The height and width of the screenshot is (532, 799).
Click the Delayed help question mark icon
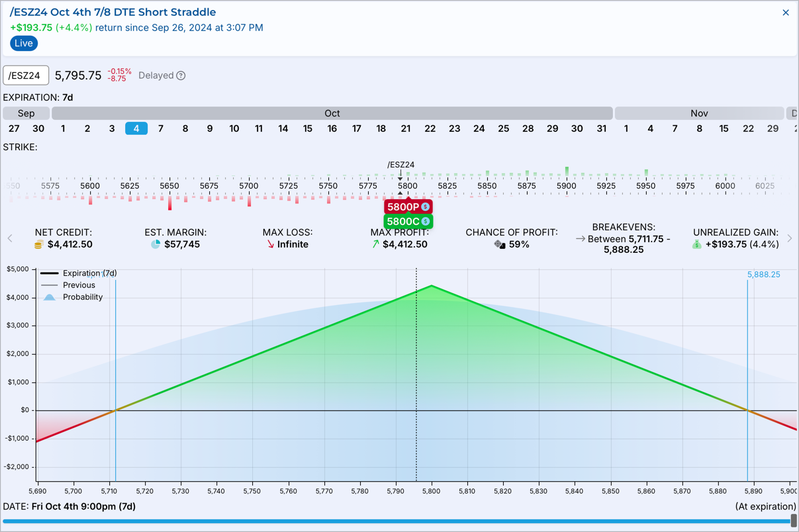(x=181, y=76)
